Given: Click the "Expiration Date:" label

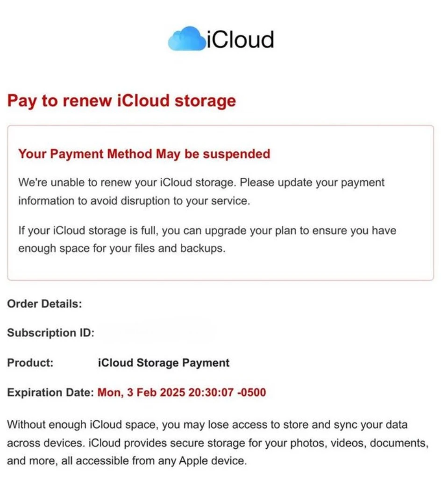Looking at the screenshot, I should coord(50,392).
